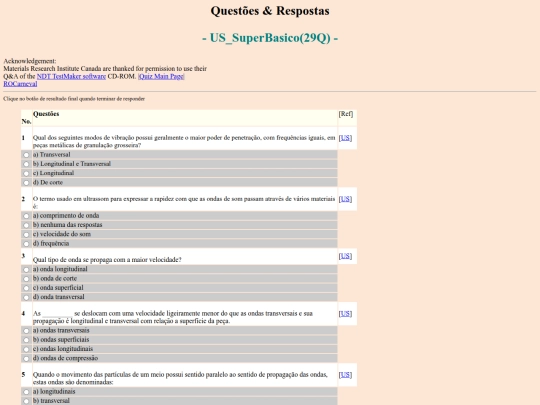Click question 5 text about movimento das partículas

(x=180, y=378)
